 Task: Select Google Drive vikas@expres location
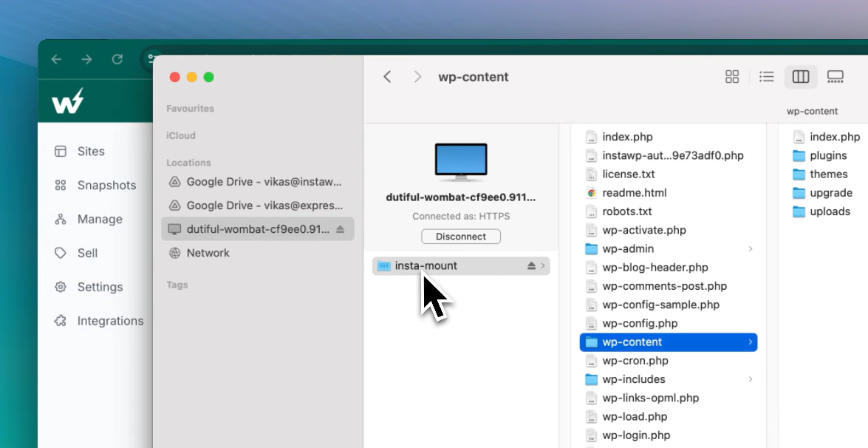tap(257, 206)
